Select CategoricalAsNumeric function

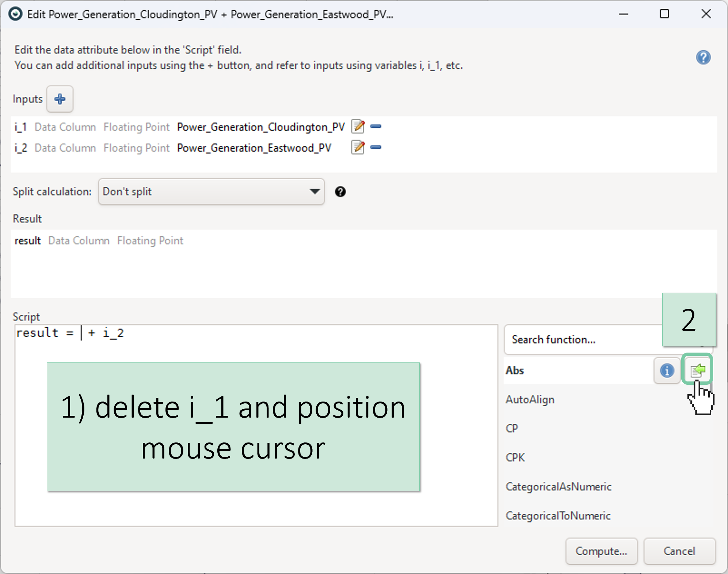coord(559,487)
